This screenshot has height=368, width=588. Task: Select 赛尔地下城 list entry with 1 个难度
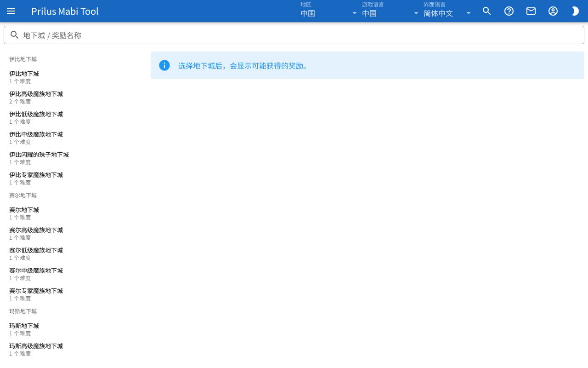coord(73,213)
